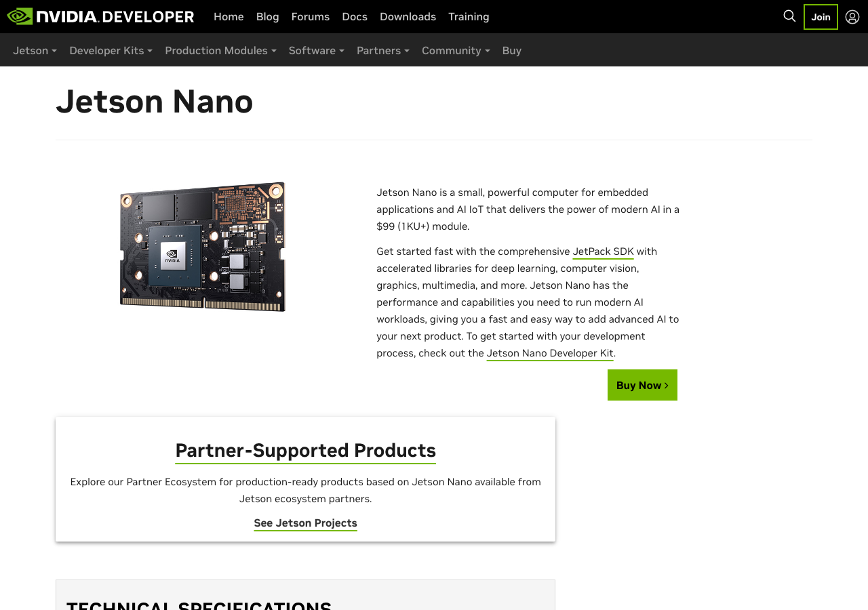868x610 pixels.
Task: Click the green Buy Now button
Action: click(642, 385)
